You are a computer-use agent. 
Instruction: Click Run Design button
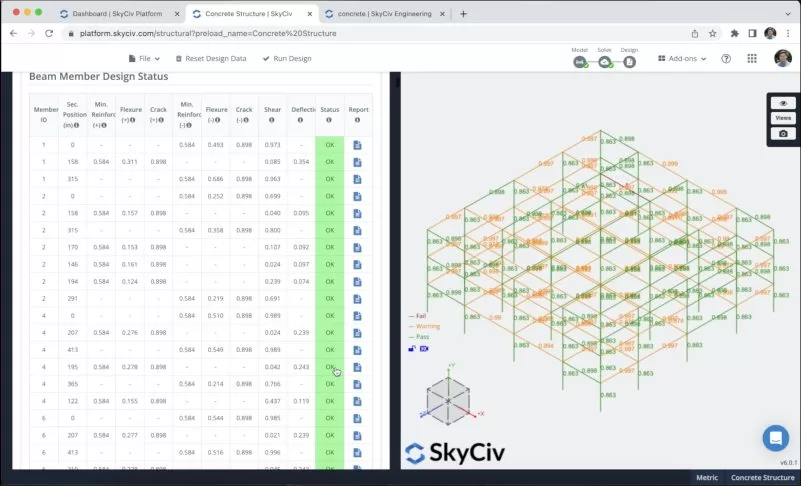point(287,59)
